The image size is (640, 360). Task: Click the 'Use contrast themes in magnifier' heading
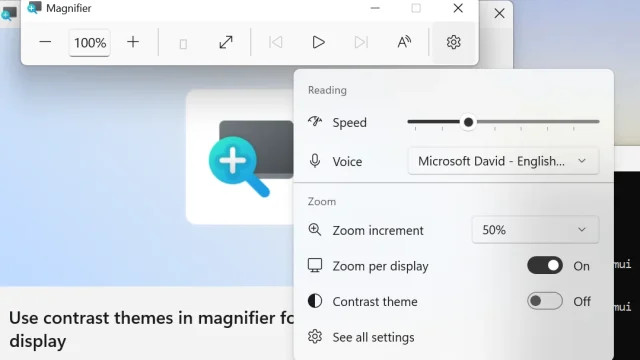pos(151,329)
